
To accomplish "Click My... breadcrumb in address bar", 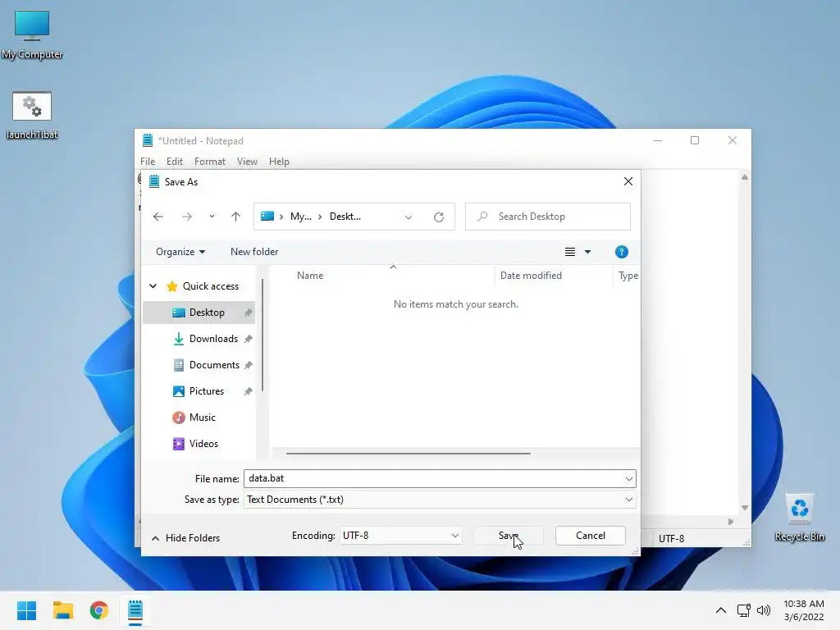I will click(x=300, y=217).
